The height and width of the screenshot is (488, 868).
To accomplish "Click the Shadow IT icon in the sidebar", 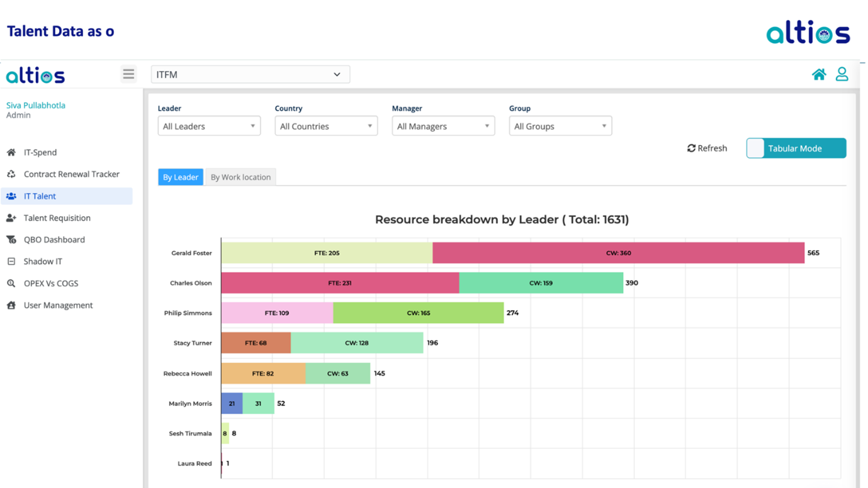I will tap(11, 261).
